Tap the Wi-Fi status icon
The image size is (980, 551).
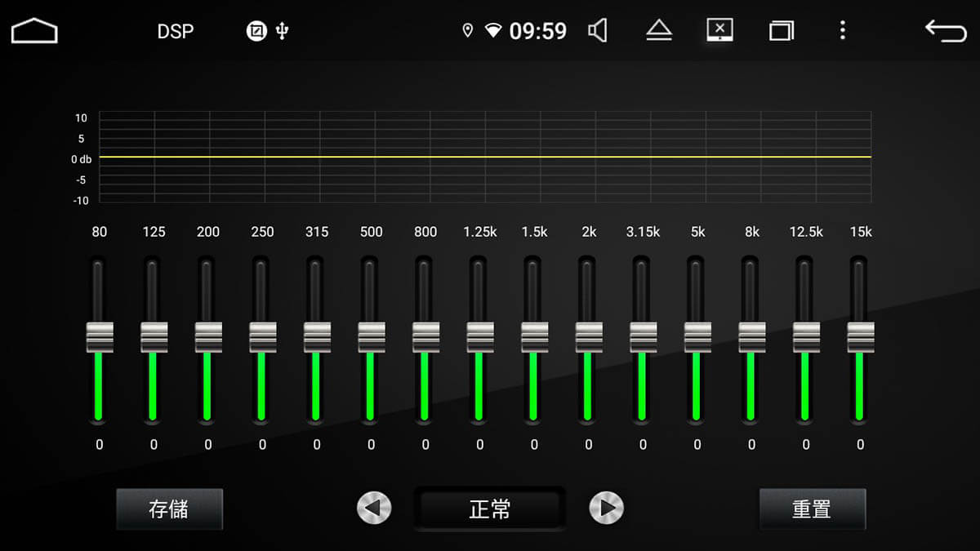(x=493, y=31)
